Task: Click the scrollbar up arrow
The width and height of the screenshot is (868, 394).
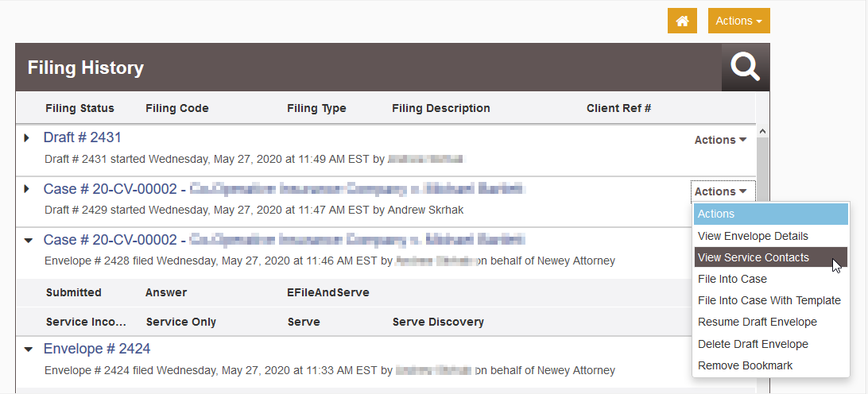Action: pos(762,131)
